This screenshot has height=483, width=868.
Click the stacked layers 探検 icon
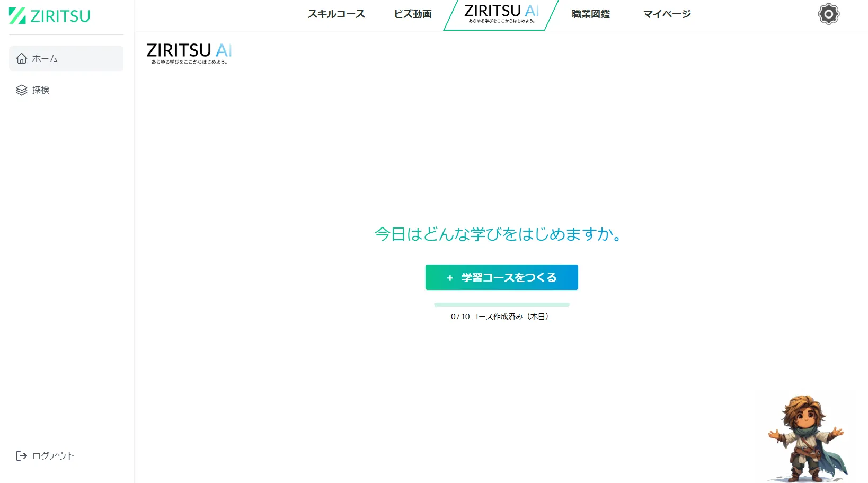coord(22,90)
